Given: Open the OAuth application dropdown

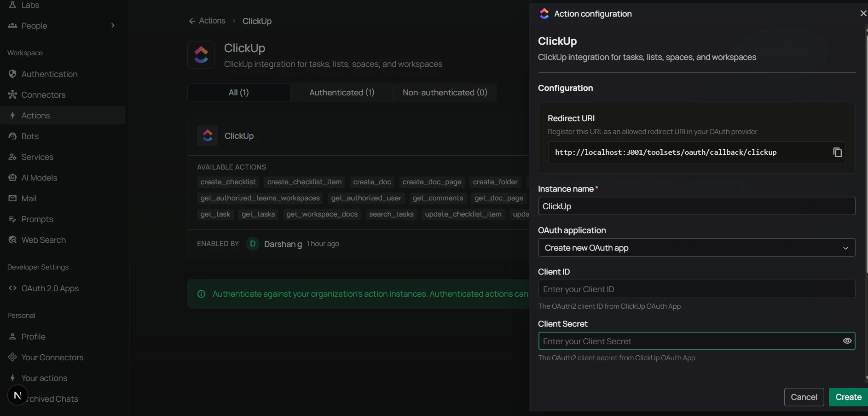Looking at the screenshot, I should [x=696, y=248].
